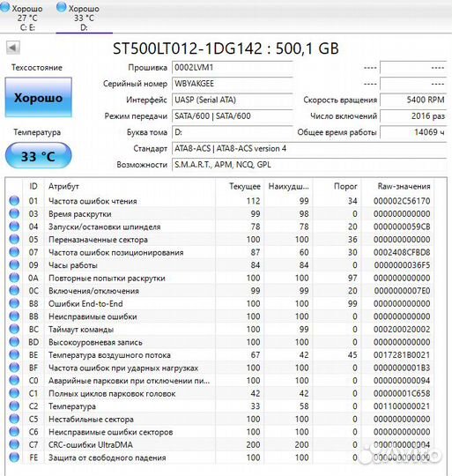This screenshot has height=476, width=452.
Task: Click the Стандарт field ATA8-ACS
Action: [x=309, y=148]
